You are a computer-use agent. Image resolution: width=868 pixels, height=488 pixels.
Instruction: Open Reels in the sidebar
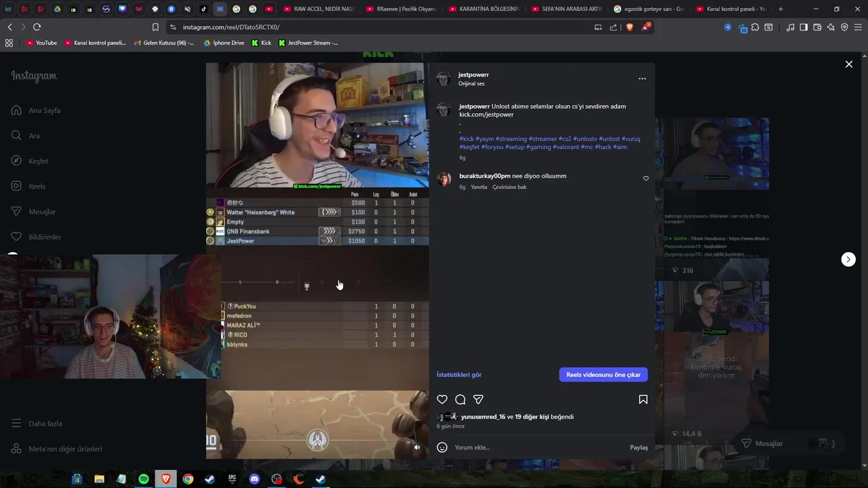28,186
